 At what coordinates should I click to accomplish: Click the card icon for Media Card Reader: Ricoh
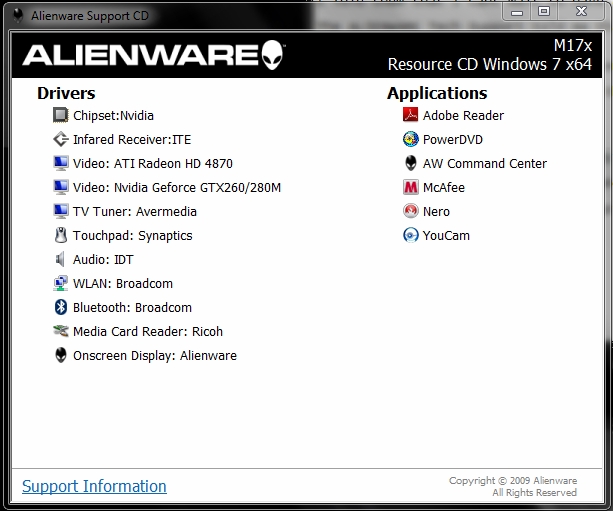(x=61, y=331)
